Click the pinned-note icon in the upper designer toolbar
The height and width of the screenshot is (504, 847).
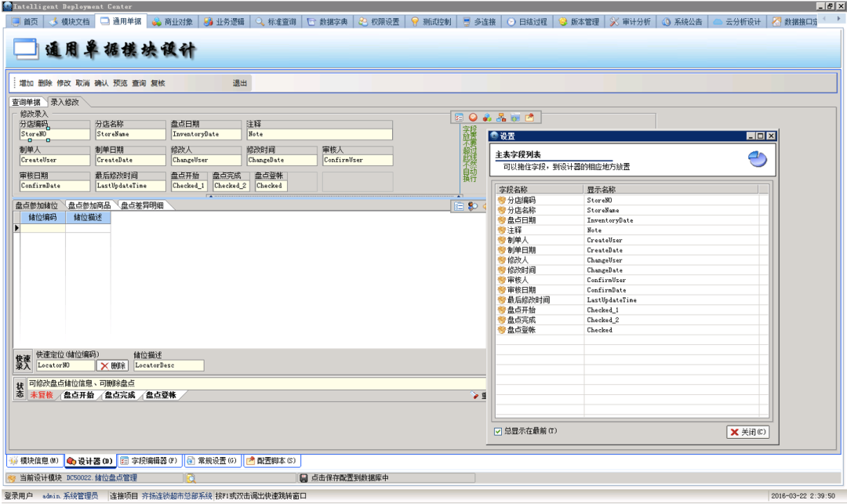(x=529, y=117)
